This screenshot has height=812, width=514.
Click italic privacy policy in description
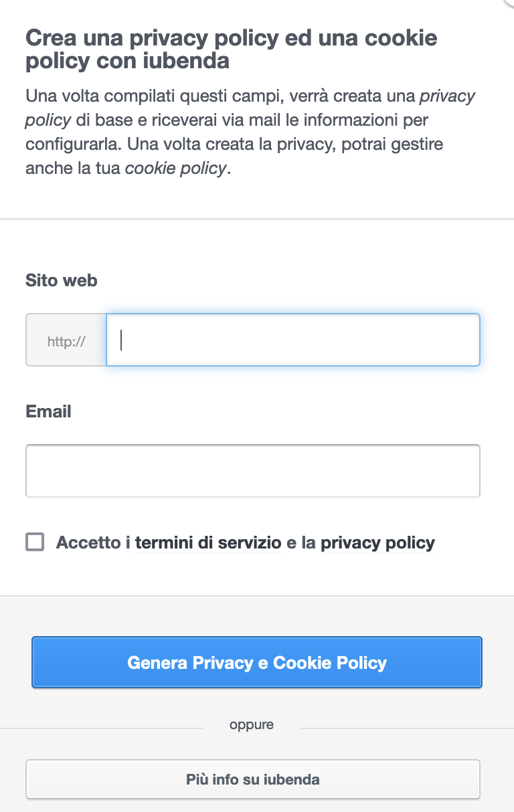(x=446, y=96)
